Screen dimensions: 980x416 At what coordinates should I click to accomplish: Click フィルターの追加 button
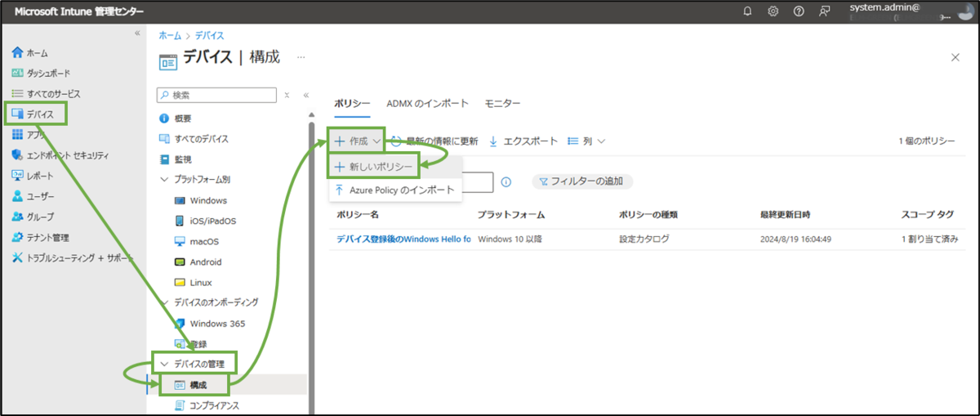[x=582, y=181]
